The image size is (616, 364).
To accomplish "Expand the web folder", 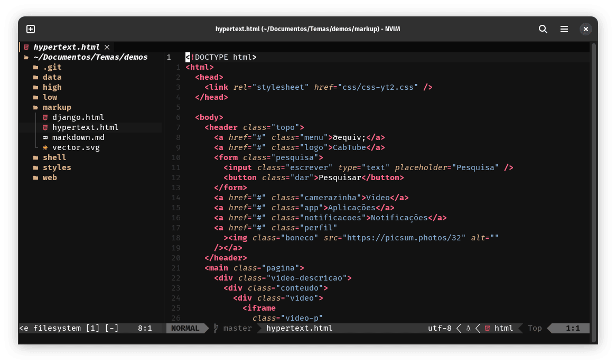I will 50,178.
